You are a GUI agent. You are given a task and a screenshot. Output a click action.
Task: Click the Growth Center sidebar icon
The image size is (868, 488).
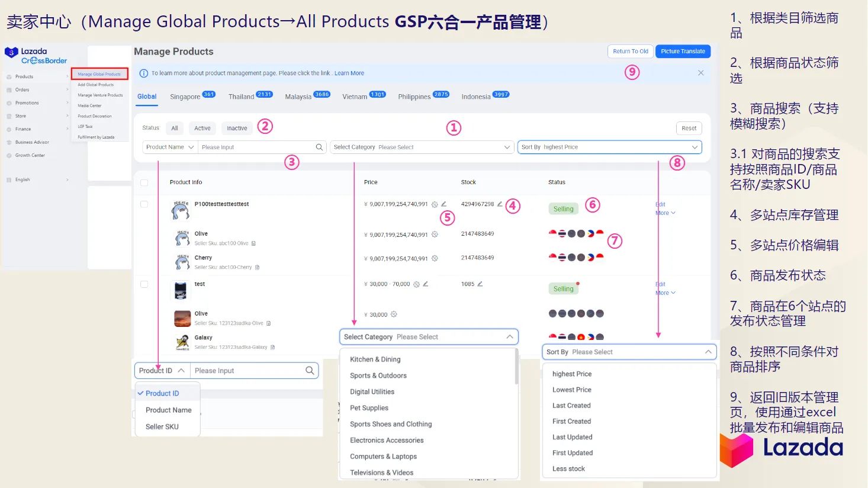pyautogui.click(x=9, y=155)
